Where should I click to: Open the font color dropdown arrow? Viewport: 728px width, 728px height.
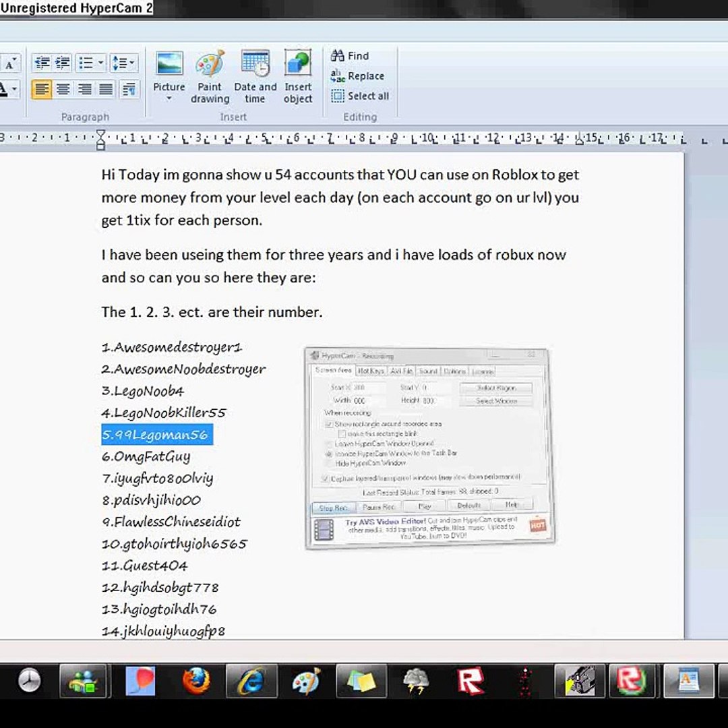point(15,89)
